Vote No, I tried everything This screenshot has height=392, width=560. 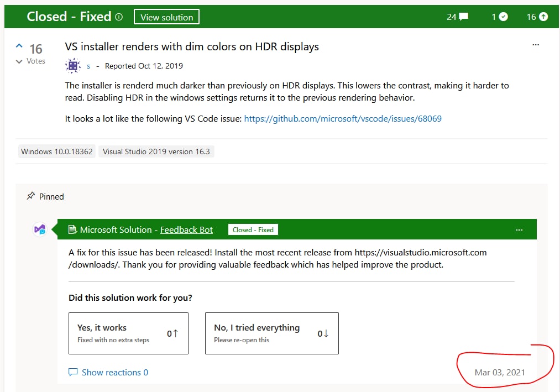(x=272, y=333)
